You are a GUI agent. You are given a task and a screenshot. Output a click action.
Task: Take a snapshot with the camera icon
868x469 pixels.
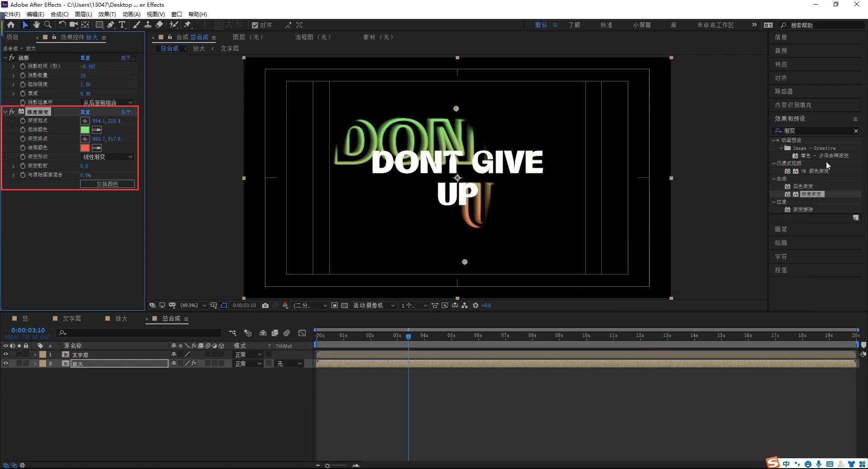pos(265,306)
